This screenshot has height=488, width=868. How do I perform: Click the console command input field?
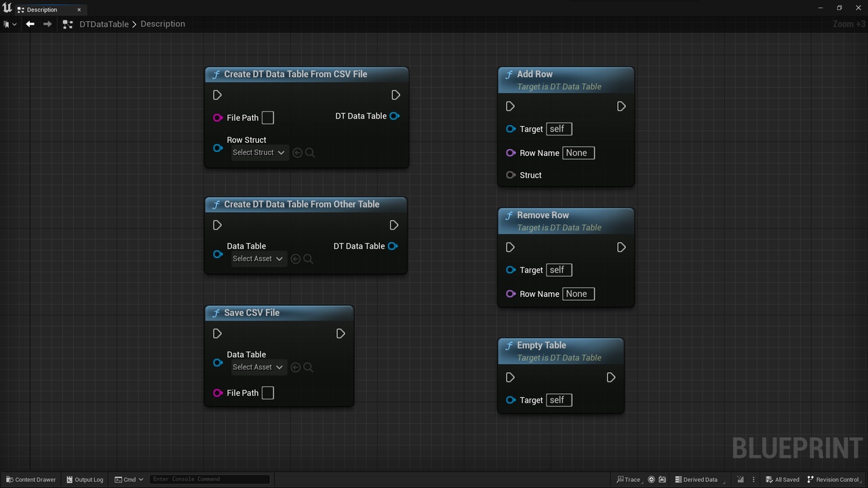[x=210, y=479]
